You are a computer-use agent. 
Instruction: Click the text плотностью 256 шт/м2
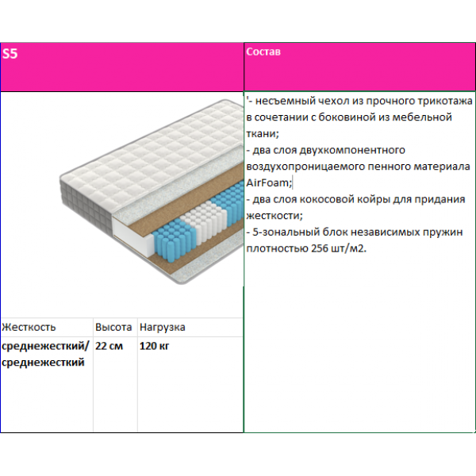coord(310,248)
